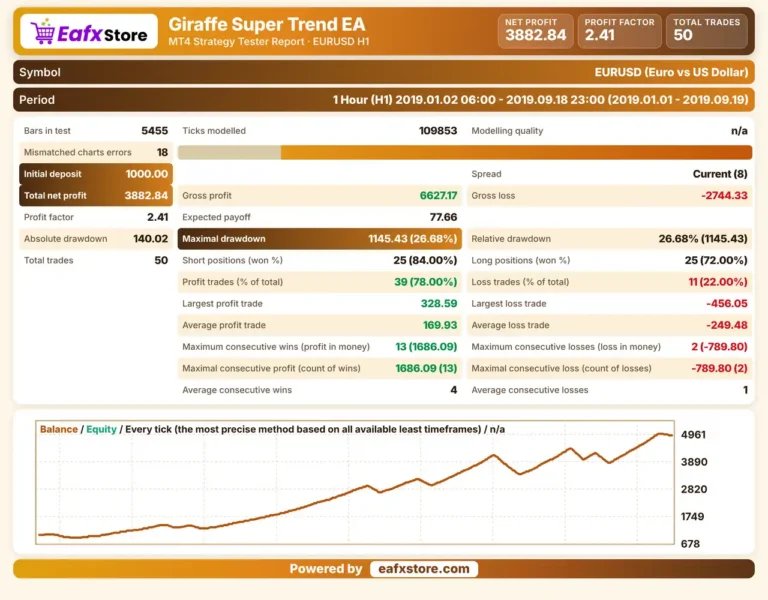Click the MT4 Strategy Tester Report subtitle

point(268,42)
